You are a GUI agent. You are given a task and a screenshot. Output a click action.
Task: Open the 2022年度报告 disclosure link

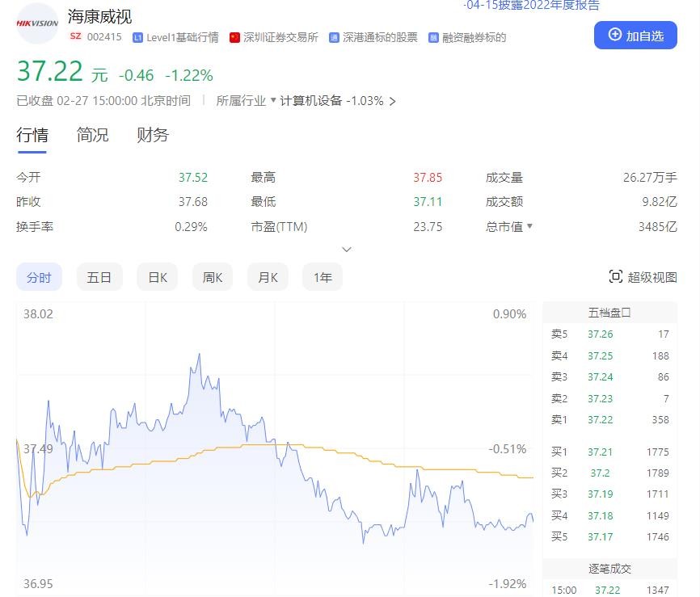pyautogui.click(x=531, y=6)
